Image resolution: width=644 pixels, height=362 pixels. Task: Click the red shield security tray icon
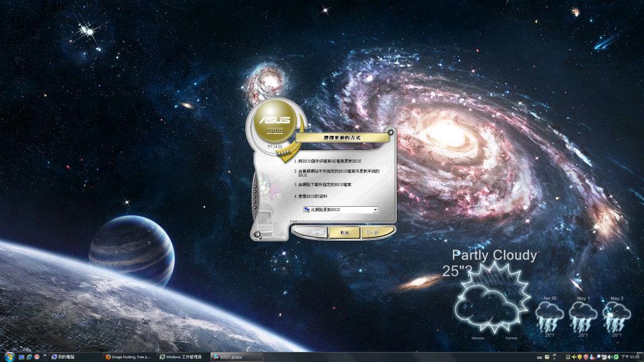[586, 357]
